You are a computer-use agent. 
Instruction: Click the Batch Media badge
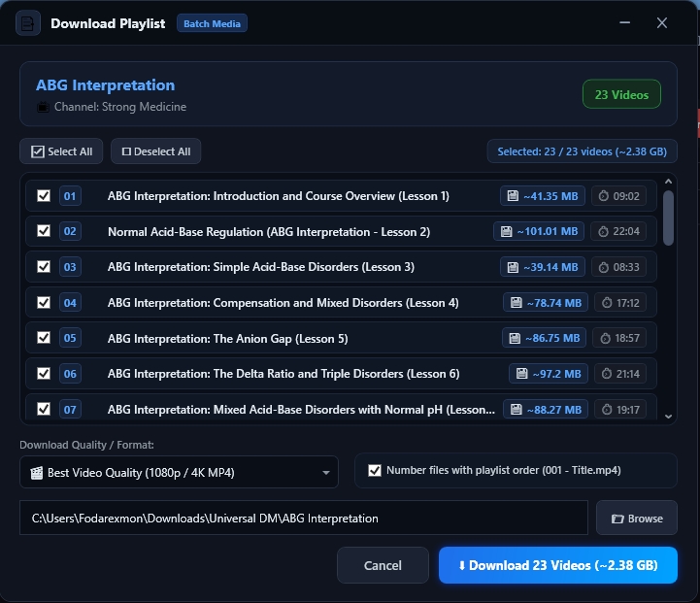(x=212, y=23)
